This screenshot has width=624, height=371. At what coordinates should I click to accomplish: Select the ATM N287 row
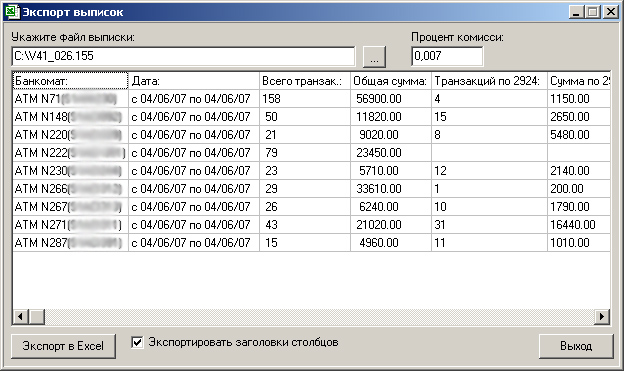[x=311, y=243]
